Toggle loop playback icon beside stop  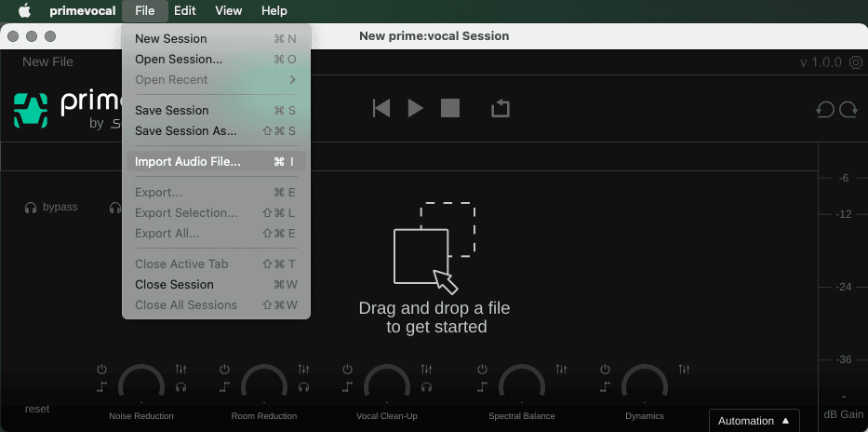501,108
